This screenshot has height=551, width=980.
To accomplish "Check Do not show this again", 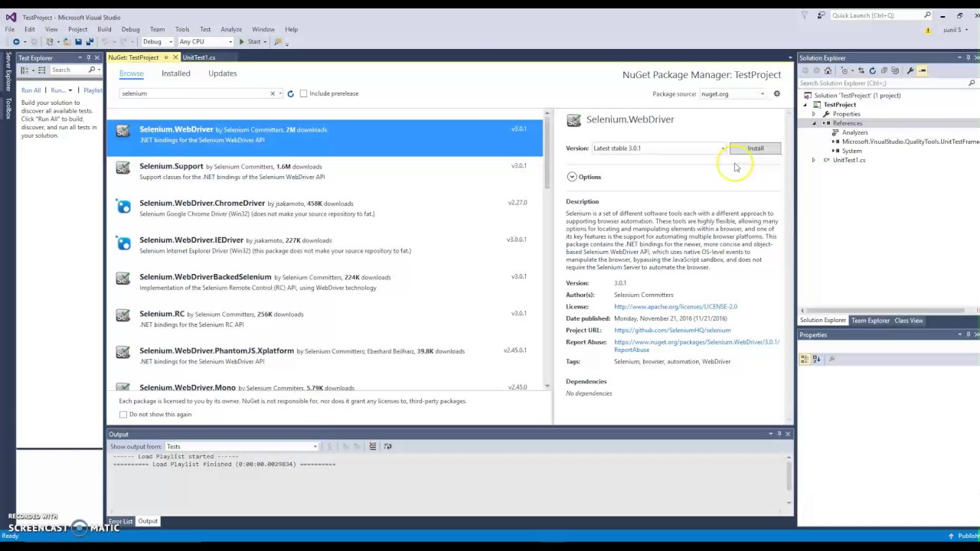I will [x=123, y=414].
